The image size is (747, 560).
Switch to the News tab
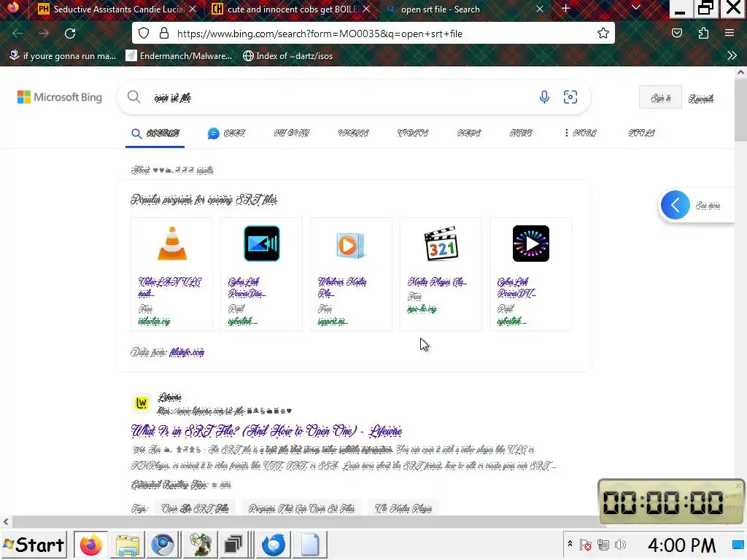[x=521, y=133]
